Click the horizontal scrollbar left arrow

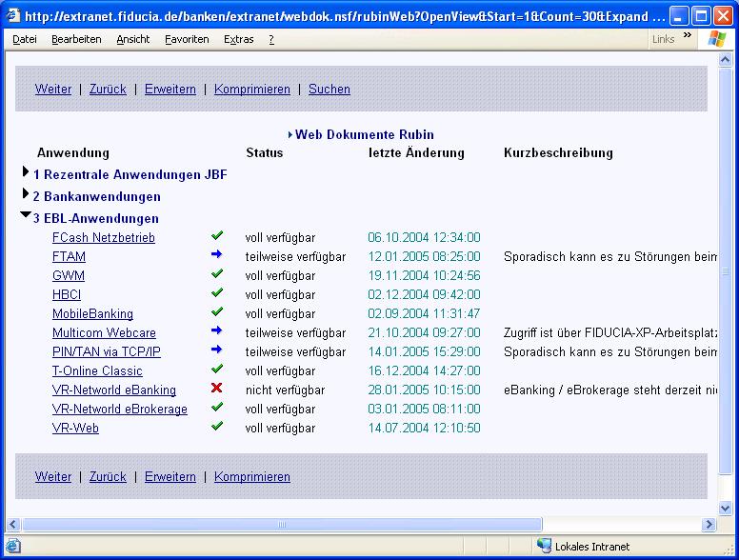click(13, 524)
